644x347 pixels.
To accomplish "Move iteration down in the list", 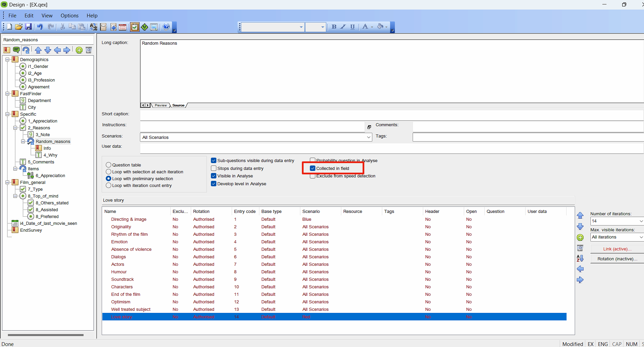I will point(580,227).
